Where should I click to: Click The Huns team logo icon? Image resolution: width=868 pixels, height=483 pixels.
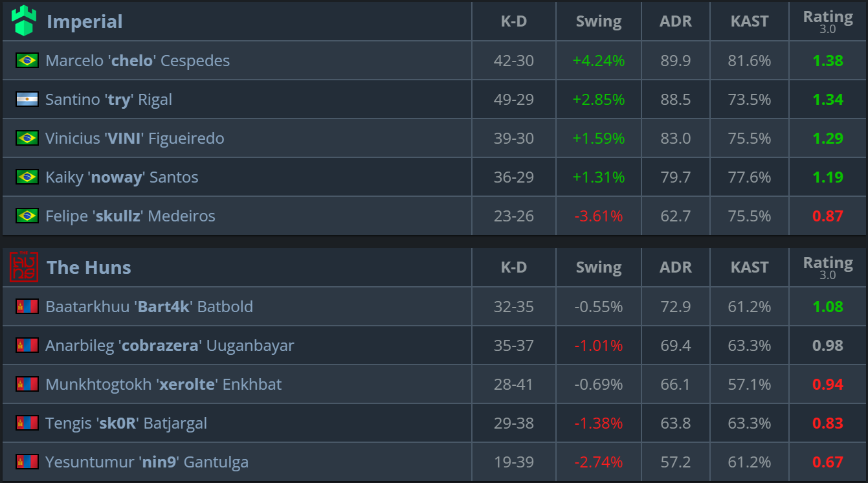point(24,267)
